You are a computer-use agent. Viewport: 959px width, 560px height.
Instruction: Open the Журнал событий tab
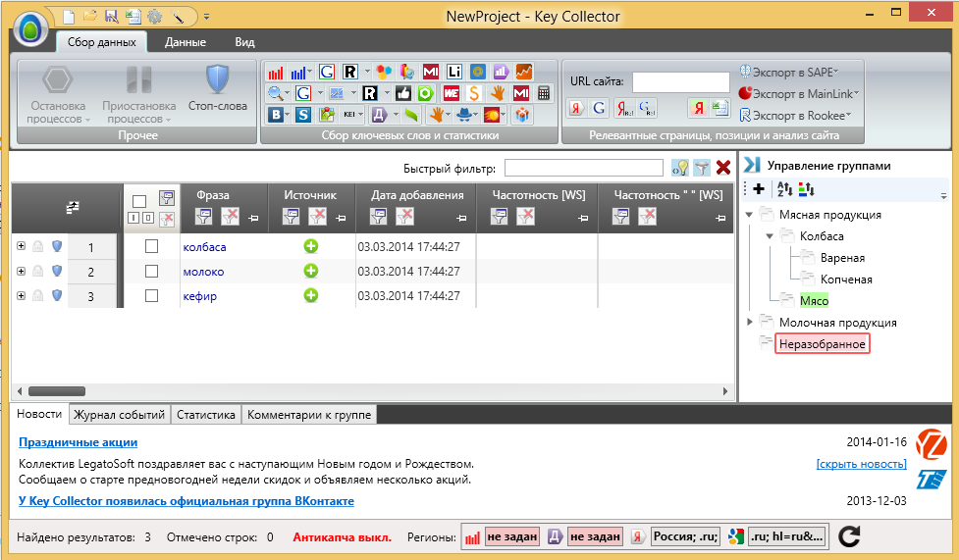pos(120,415)
